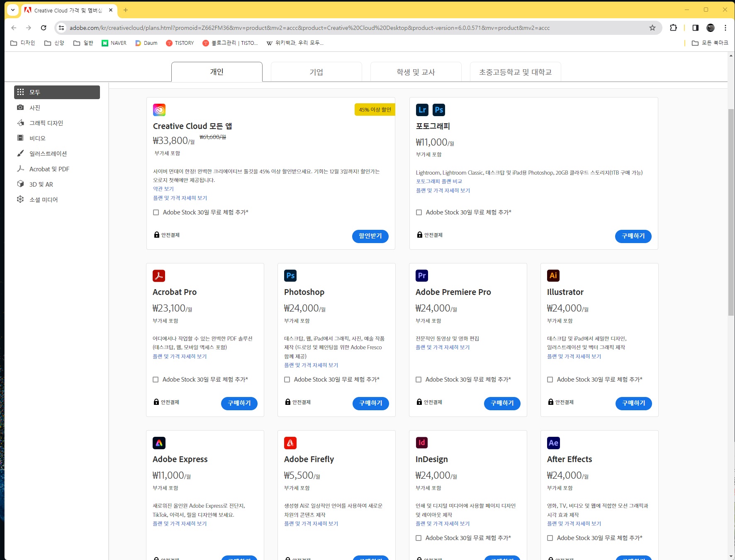Click 할인받기 for Creative Cloud all apps
Viewport: 735px width, 560px height.
(x=370, y=236)
